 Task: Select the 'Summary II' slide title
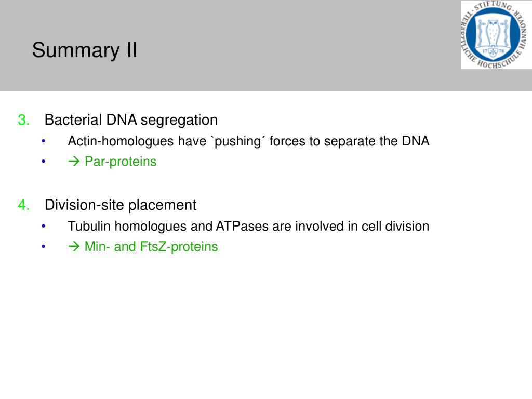85,50
